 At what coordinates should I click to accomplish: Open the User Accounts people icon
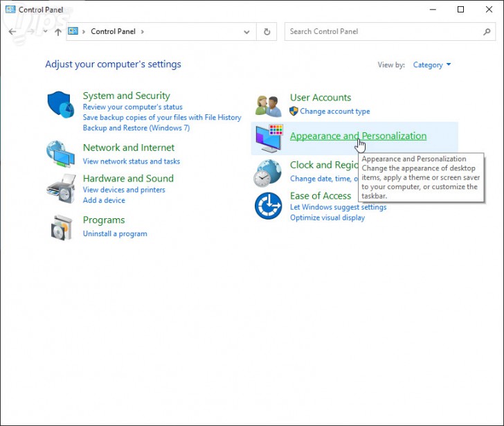click(x=269, y=106)
